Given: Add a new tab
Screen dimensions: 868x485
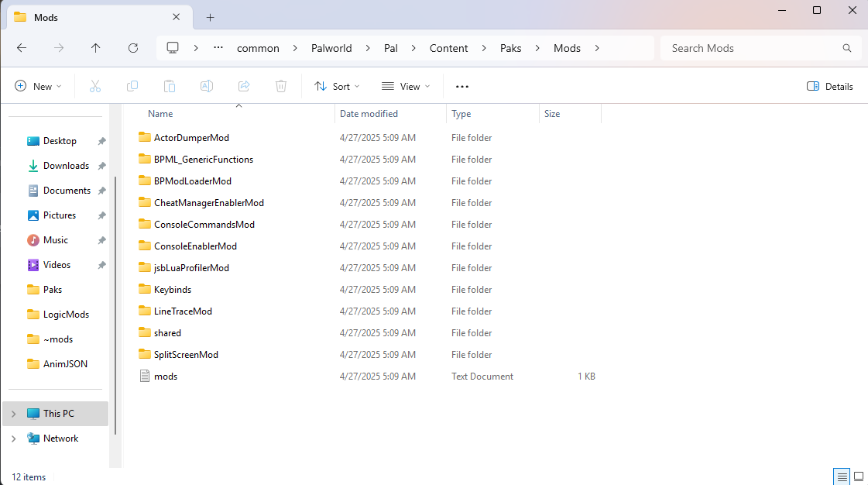Looking at the screenshot, I should pyautogui.click(x=211, y=17).
